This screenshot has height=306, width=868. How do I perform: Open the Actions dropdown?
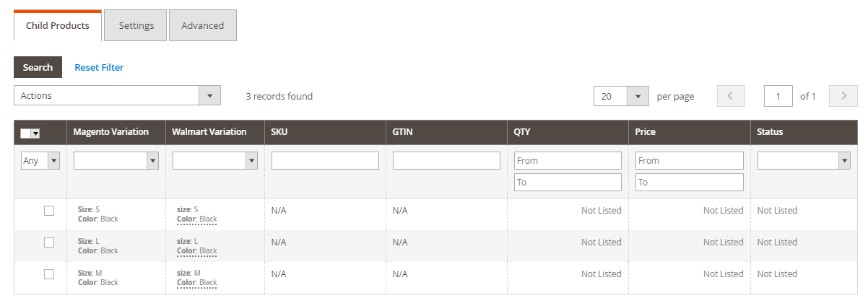click(117, 95)
